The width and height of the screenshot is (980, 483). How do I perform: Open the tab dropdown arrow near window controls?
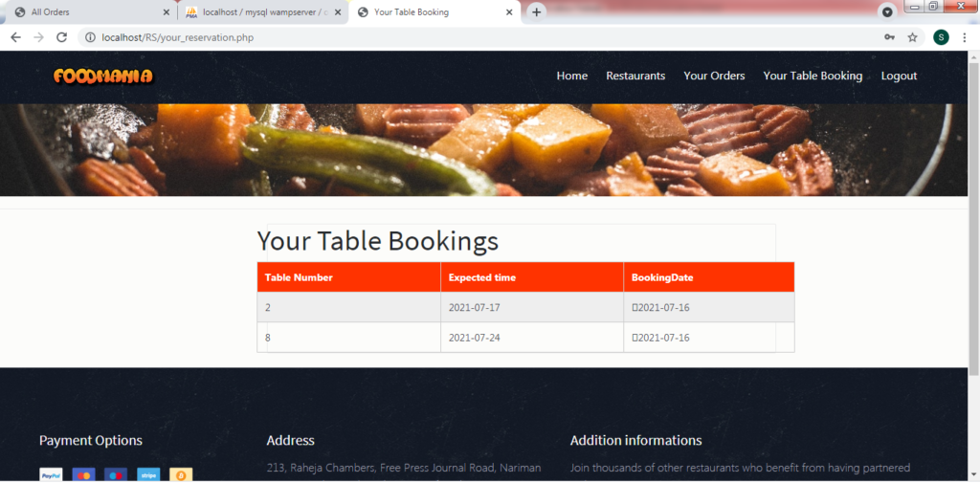(886, 11)
